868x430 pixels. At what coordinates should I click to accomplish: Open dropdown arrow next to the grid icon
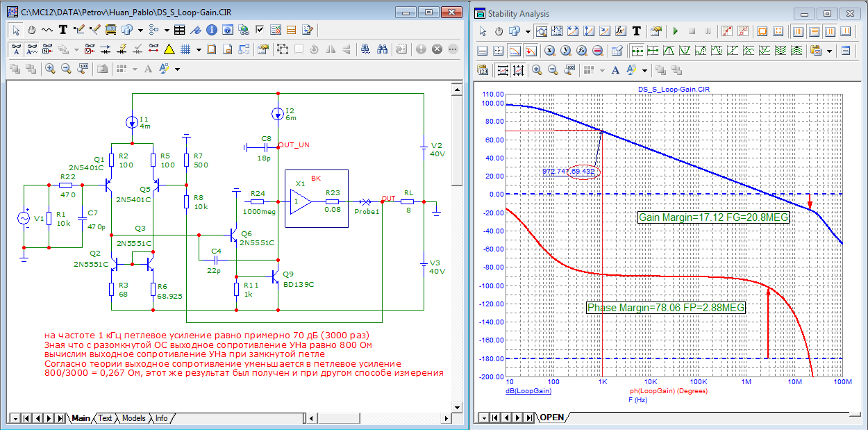click(x=199, y=49)
